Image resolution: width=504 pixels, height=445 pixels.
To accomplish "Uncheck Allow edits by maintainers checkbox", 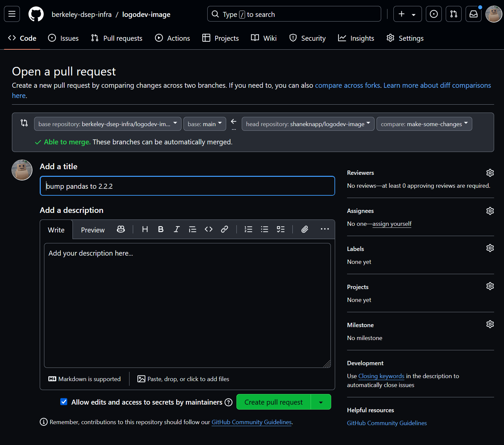I will coord(64,402).
